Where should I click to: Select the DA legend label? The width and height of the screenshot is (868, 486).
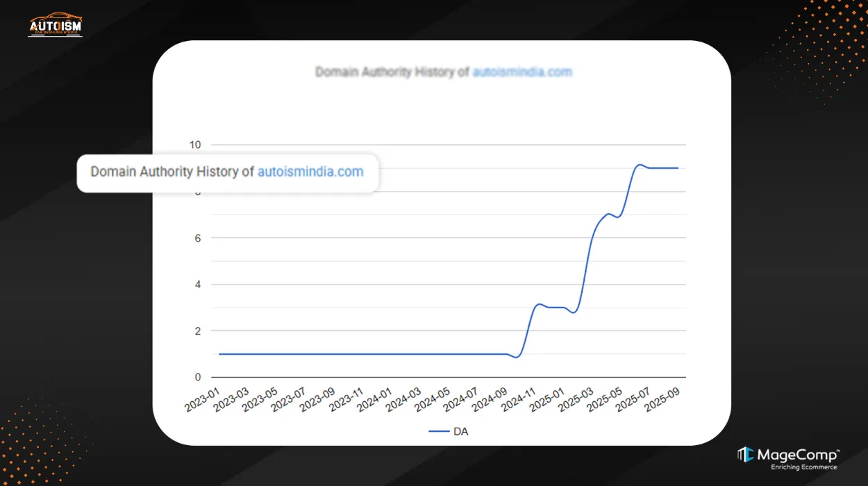[x=460, y=431]
